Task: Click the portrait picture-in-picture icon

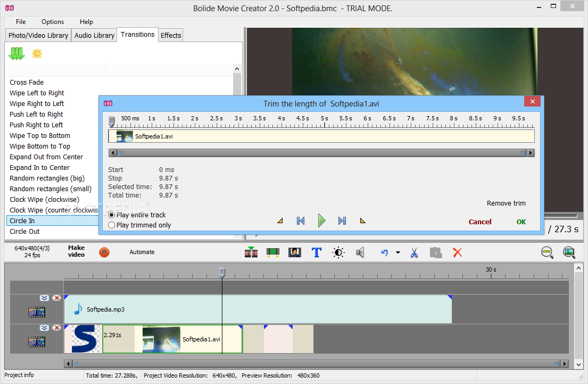Action: tap(295, 252)
